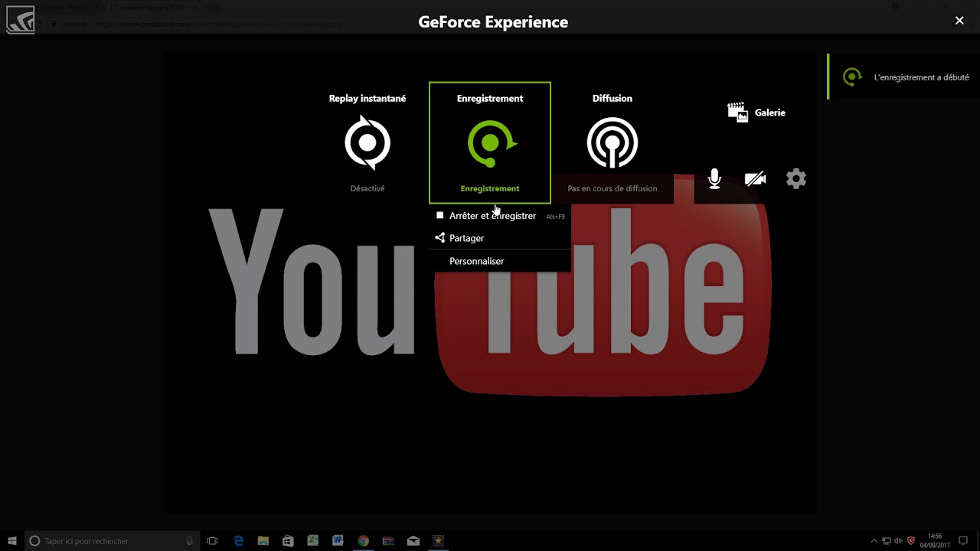This screenshot has width=980, height=551.
Task: Open Microsoft Store from the taskbar
Action: point(288,541)
